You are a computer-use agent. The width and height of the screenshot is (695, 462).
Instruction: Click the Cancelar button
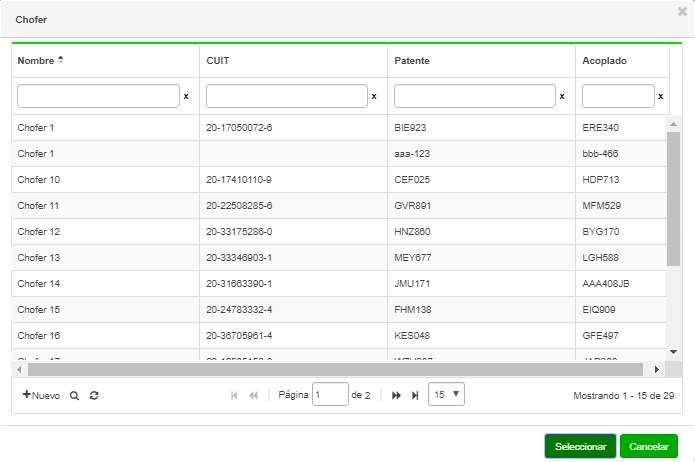(x=649, y=446)
